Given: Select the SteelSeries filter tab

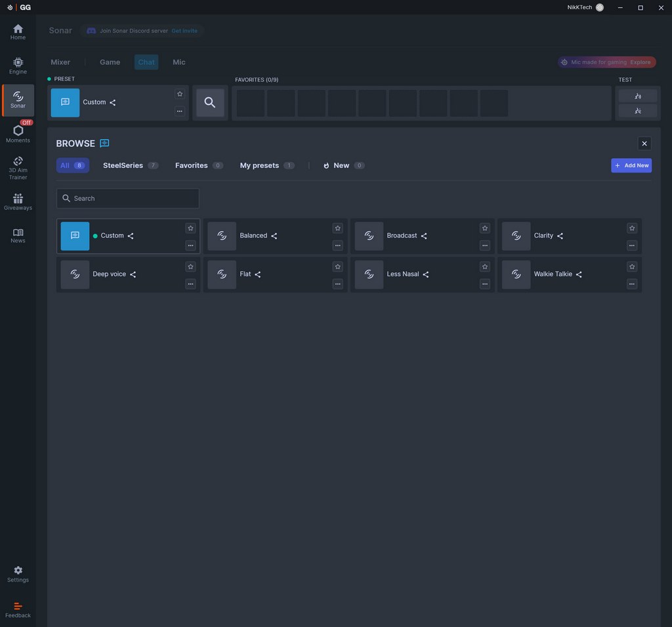Looking at the screenshot, I should pyautogui.click(x=123, y=165).
